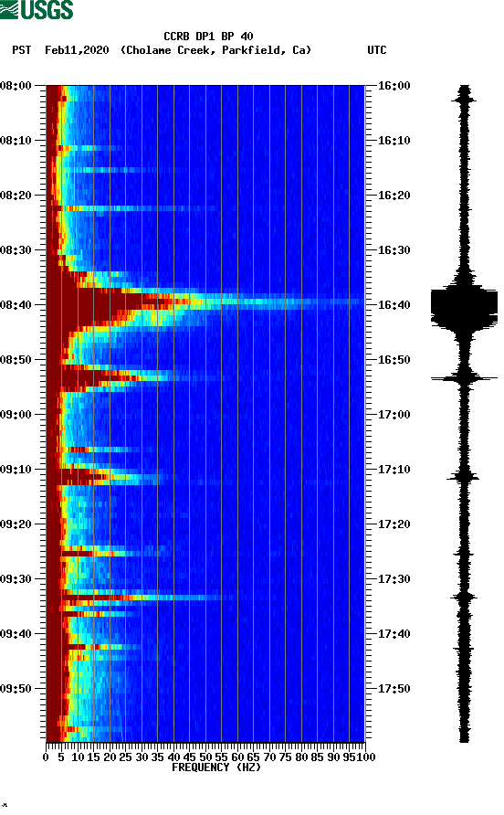Click the 16:30 UTC time label
The height and width of the screenshot is (815, 504).
[x=394, y=250]
